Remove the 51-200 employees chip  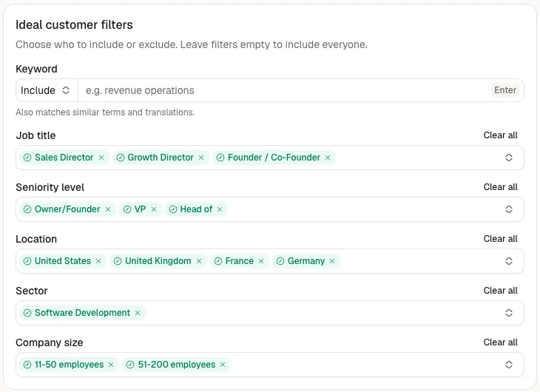223,365
